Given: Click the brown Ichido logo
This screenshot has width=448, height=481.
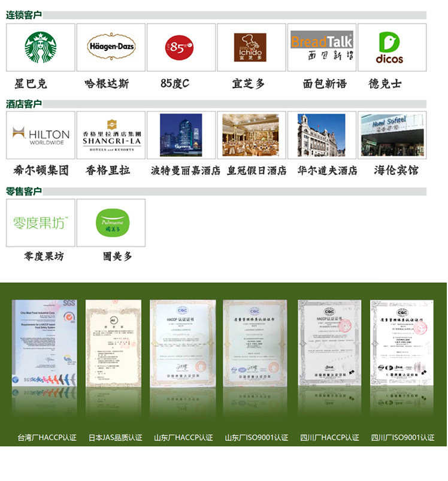Looking at the screenshot, I should point(250,47).
